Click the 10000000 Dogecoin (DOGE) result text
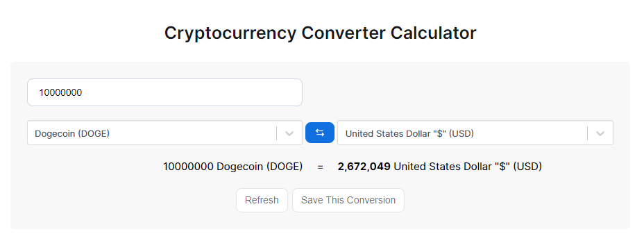The height and width of the screenshot is (252, 644). [x=233, y=167]
